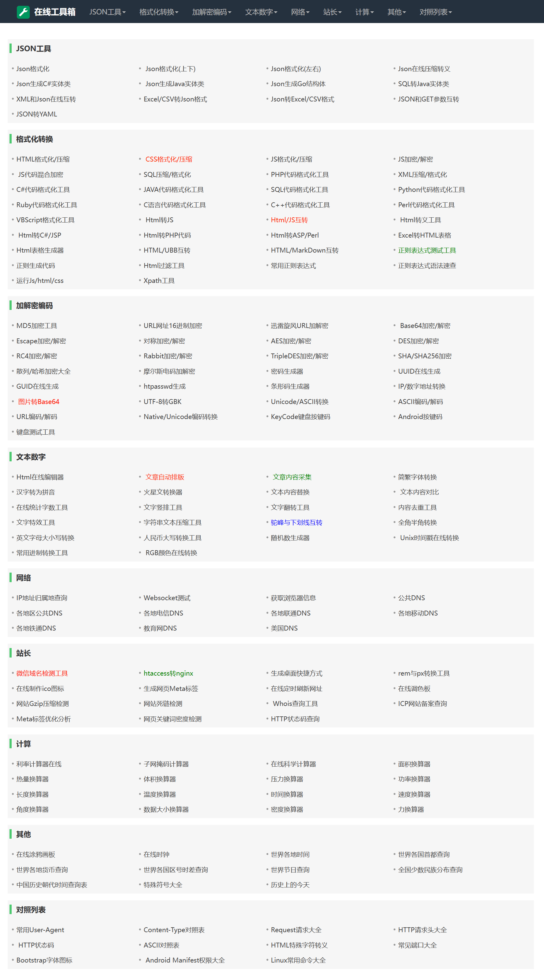This screenshot has width=544, height=980.
Task: Launch the 在线涂鸦画板 tool
Action: click(x=36, y=854)
